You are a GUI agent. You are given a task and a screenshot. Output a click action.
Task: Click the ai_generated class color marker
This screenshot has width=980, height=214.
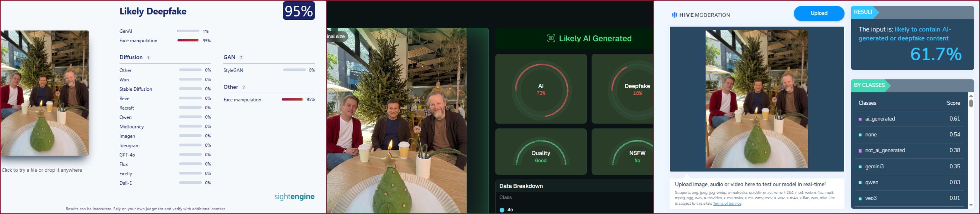[860, 119]
